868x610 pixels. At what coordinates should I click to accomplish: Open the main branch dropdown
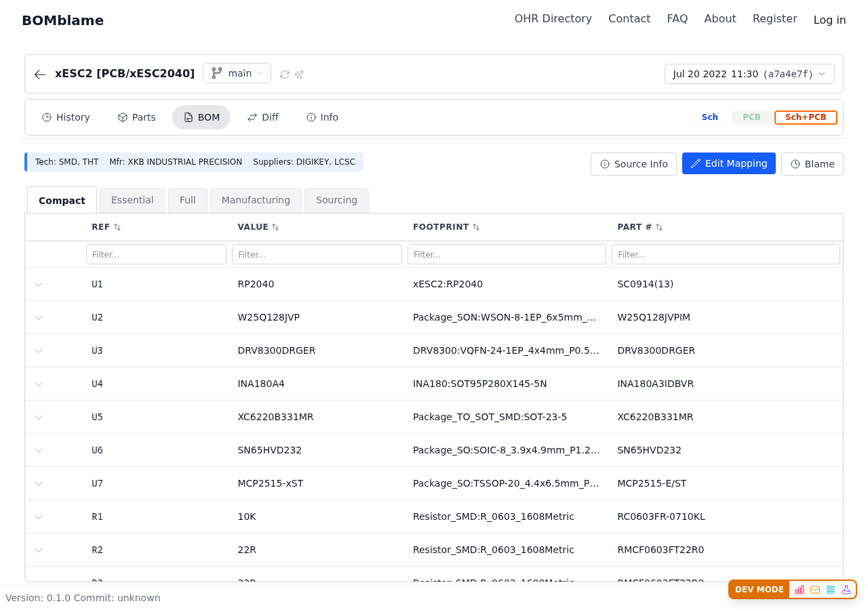click(x=237, y=73)
